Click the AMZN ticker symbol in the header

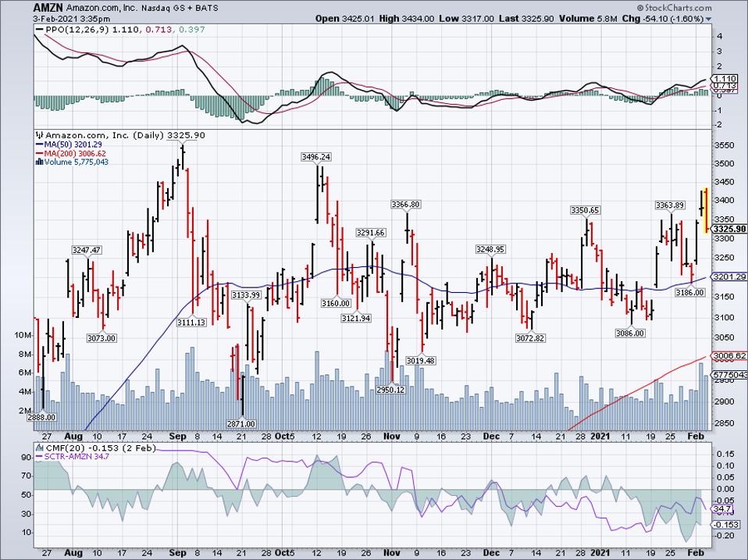(x=48, y=8)
